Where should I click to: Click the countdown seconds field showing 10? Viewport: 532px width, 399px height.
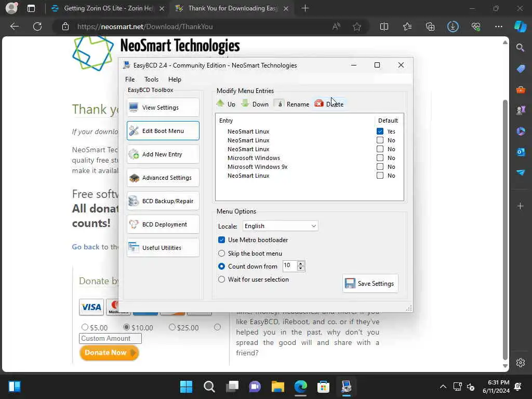(290, 265)
